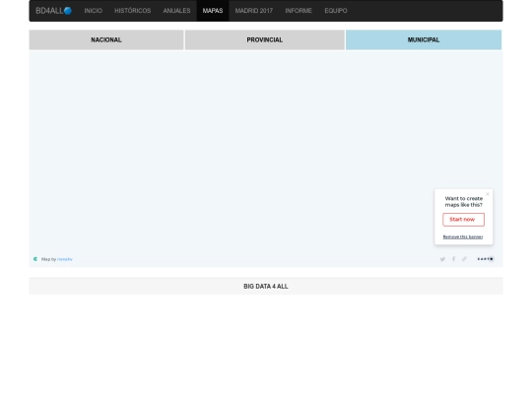Open the INICIO menu item
Image resolution: width=532 pixels, height=399 pixels.
point(94,11)
